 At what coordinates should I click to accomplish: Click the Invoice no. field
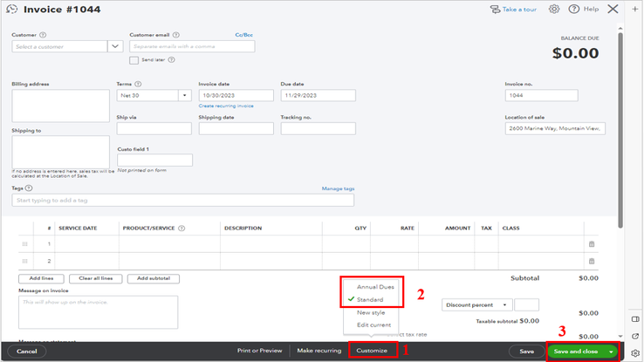[x=541, y=95]
